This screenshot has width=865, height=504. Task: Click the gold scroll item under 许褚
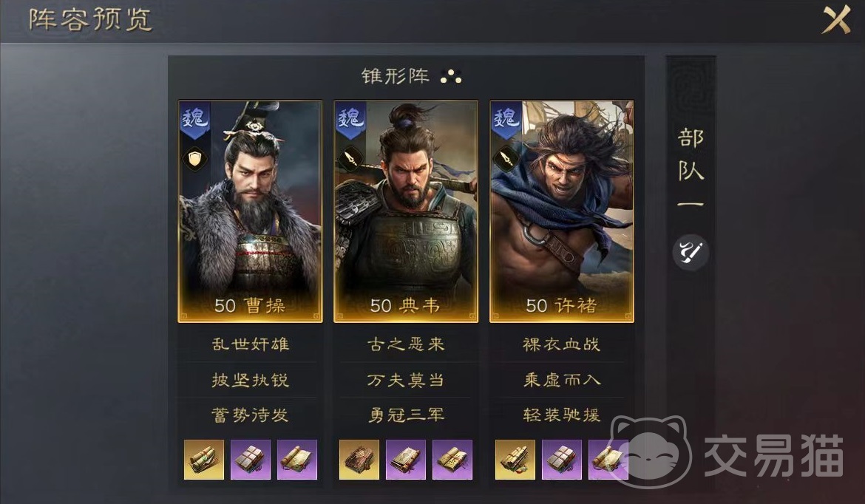515,460
